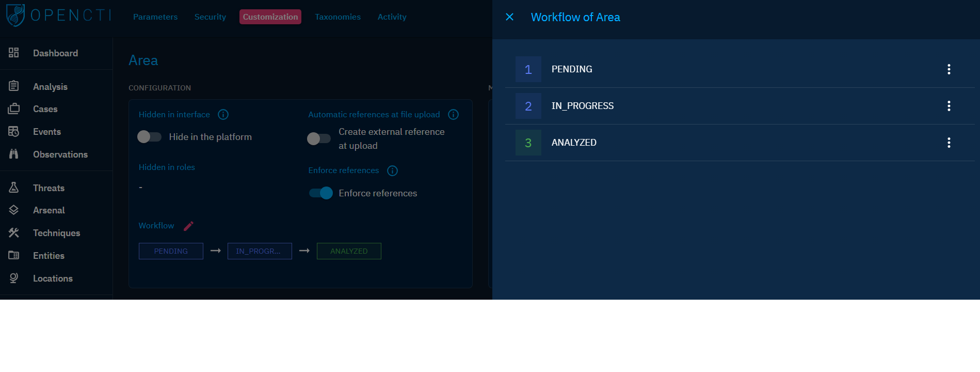Viewport: 980px width, 372px height.
Task: Open the Entities folder icon
Action: click(x=14, y=255)
